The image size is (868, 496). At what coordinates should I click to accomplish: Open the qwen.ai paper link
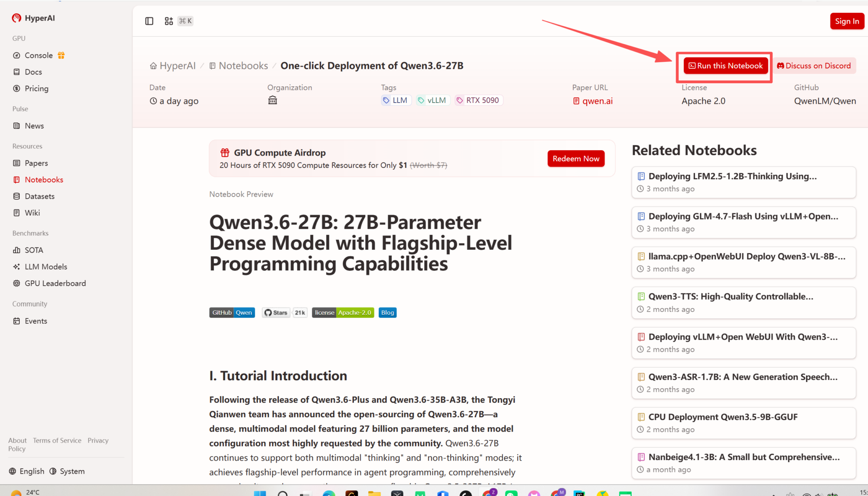(597, 101)
